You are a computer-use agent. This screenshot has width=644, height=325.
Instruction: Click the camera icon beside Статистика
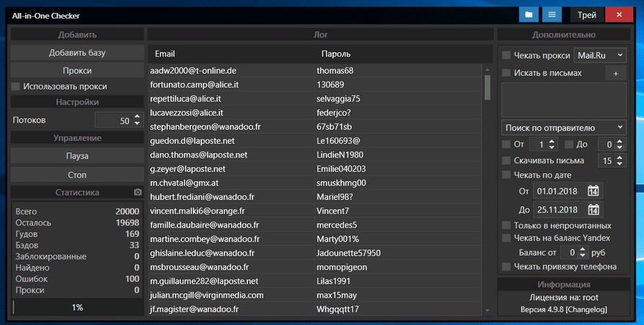(x=138, y=193)
